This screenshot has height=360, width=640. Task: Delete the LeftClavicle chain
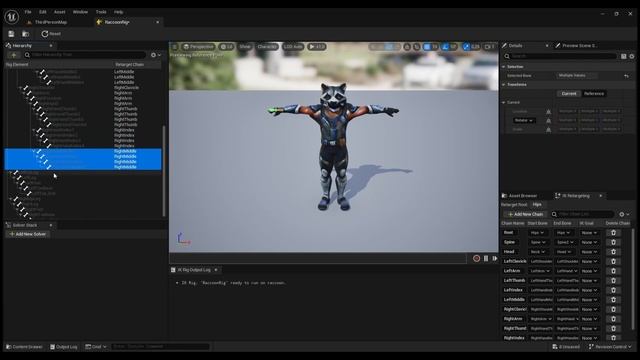coord(613,261)
